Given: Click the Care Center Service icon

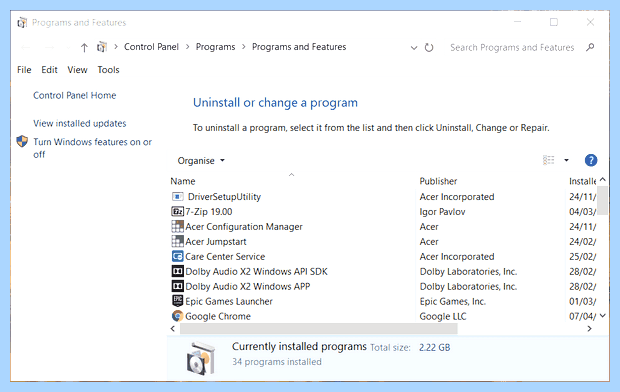Looking at the screenshot, I should coord(178,256).
